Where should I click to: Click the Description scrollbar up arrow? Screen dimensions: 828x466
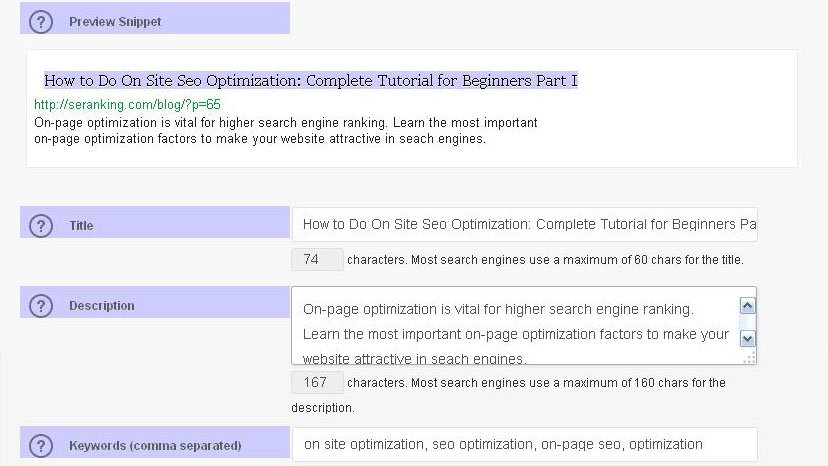[x=747, y=306]
